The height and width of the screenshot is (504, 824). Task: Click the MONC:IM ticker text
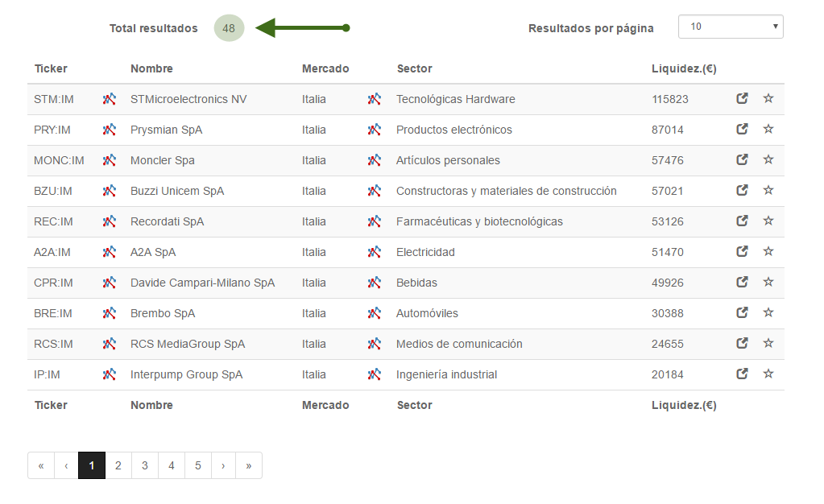click(x=59, y=160)
